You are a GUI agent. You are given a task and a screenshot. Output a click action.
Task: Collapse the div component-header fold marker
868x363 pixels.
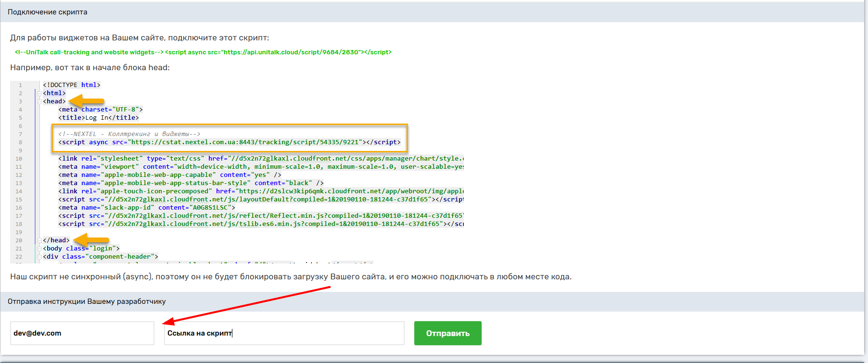tap(39, 257)
